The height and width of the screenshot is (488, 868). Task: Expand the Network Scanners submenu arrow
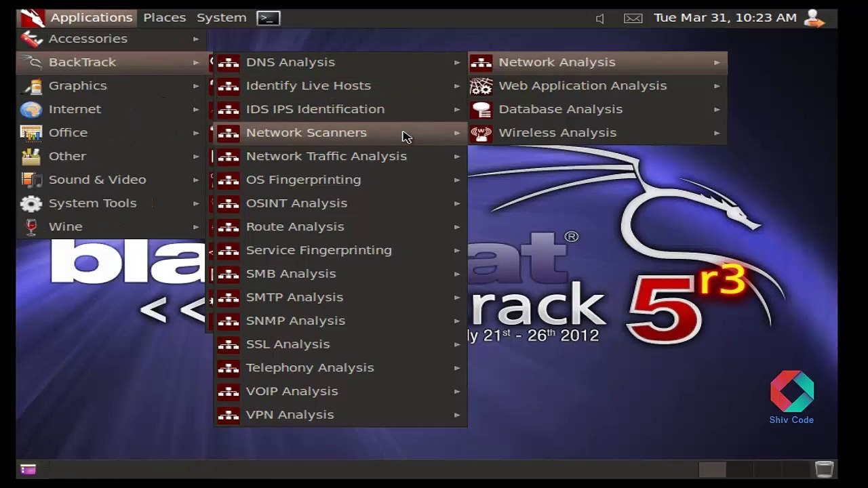(x=457, y=133)
